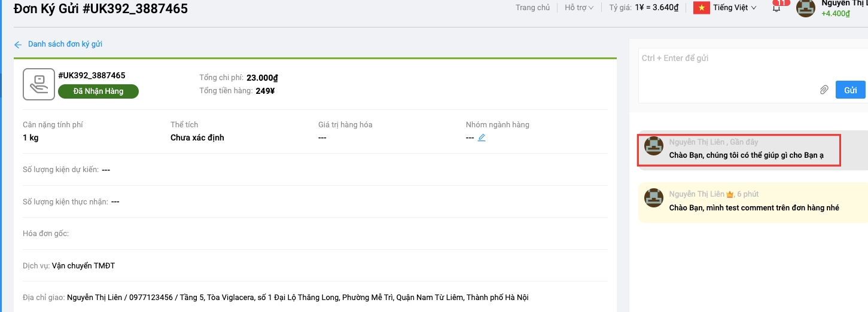Click the Tỷ giá exchange rate text

point(644,8)
